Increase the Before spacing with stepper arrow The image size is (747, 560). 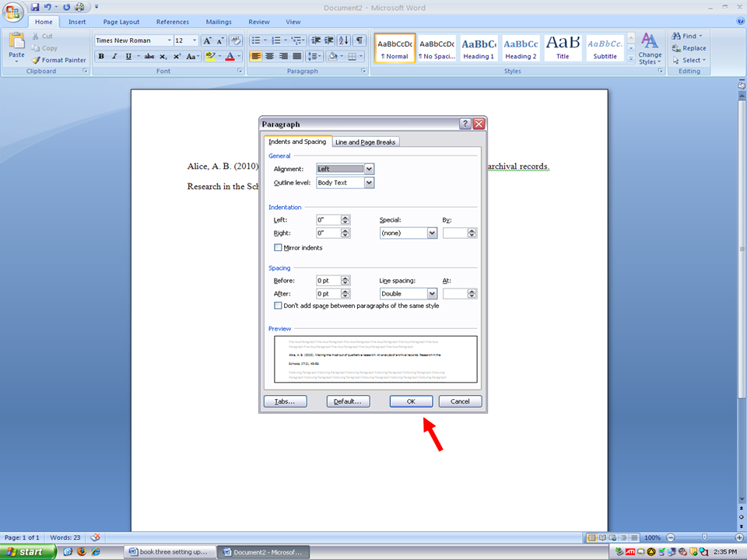pyautogui.click(x=345, y=278)
